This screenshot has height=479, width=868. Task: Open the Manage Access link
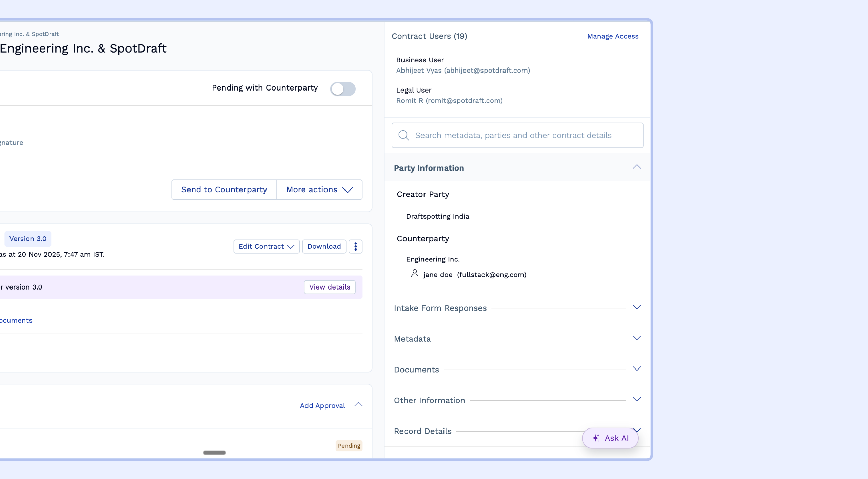click(x=612, y=36)
